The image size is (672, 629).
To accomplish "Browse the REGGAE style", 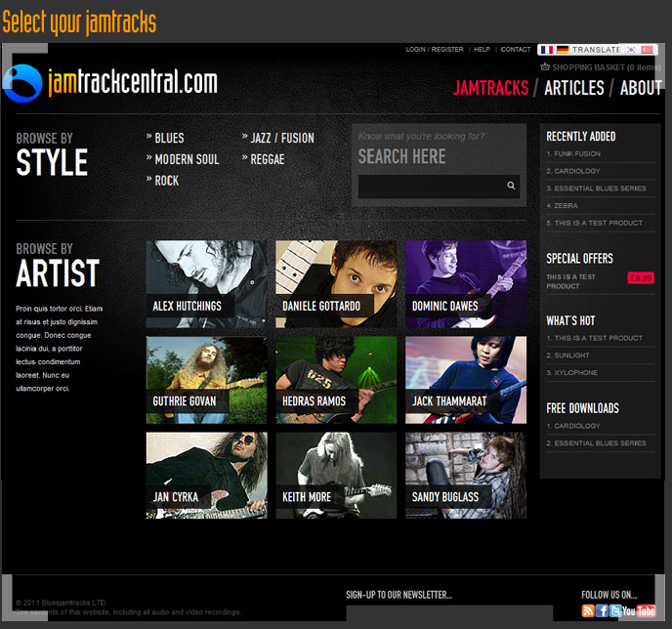I will click(x=268, y=159).
